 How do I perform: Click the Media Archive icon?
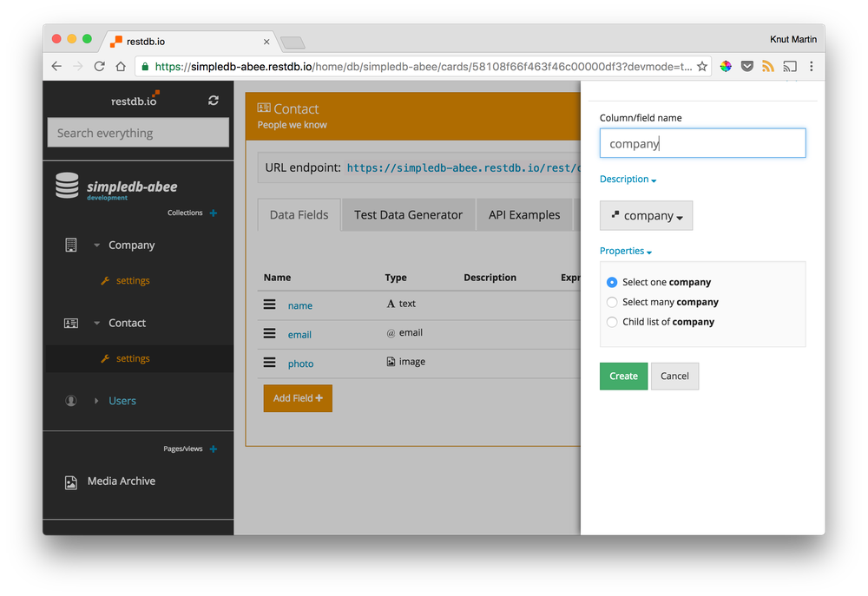tap(70, 481)
